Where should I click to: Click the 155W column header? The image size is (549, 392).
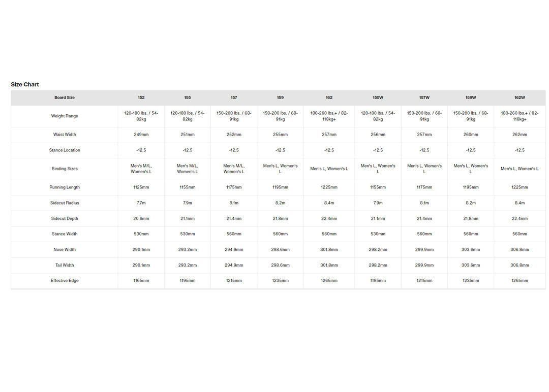378,97
